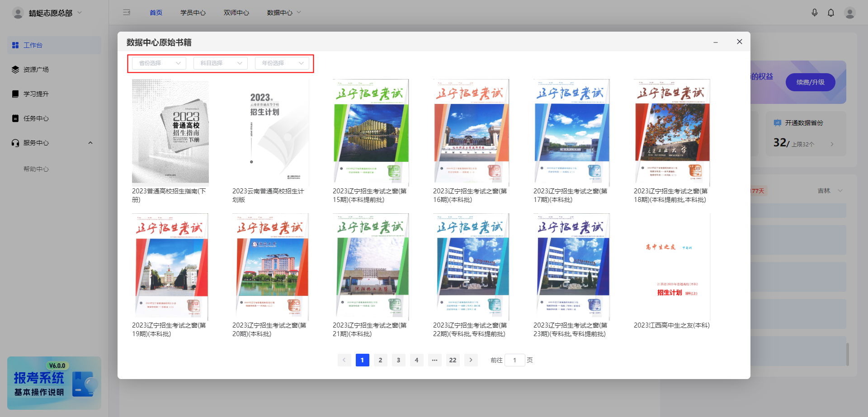Click the user avatar in top right

coord(849,13)
